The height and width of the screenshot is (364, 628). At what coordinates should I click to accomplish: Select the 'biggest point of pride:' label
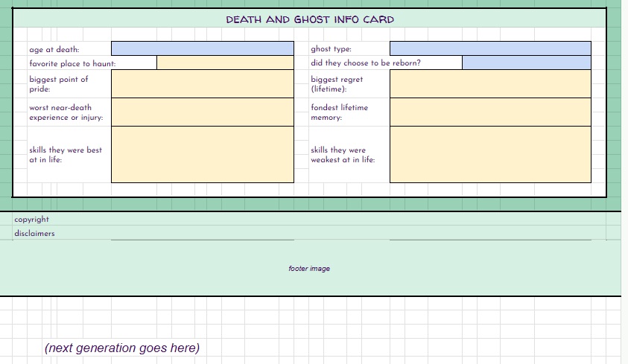59,84
